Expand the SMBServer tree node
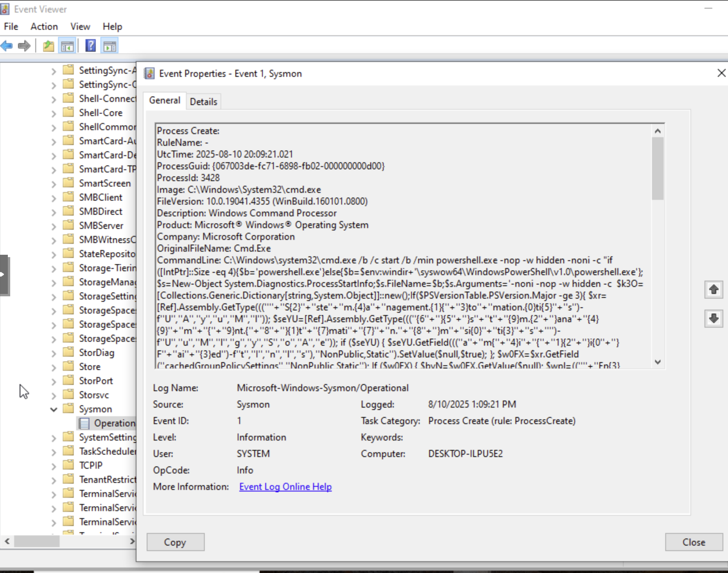This screenshot has width=728, height=573. [54, 226]
